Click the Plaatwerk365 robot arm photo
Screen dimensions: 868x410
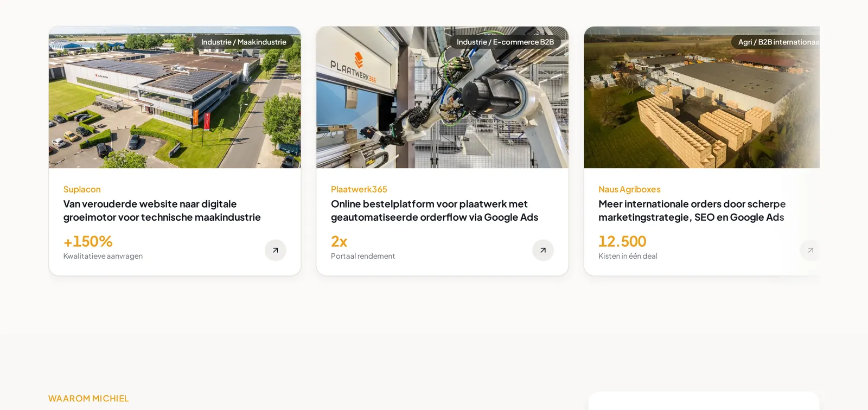coord(442,97)
